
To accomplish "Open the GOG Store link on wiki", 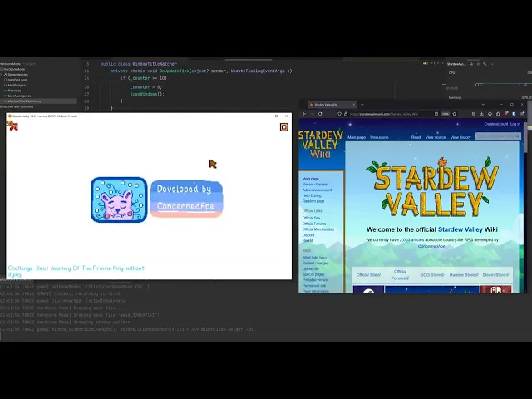I will pyautogui.click(x=431, y=275).
